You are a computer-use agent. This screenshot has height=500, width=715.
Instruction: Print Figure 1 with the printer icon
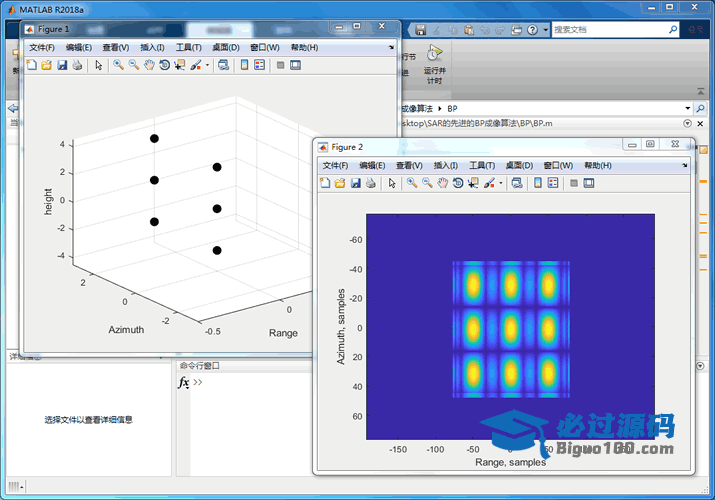(x=77, y=65)
